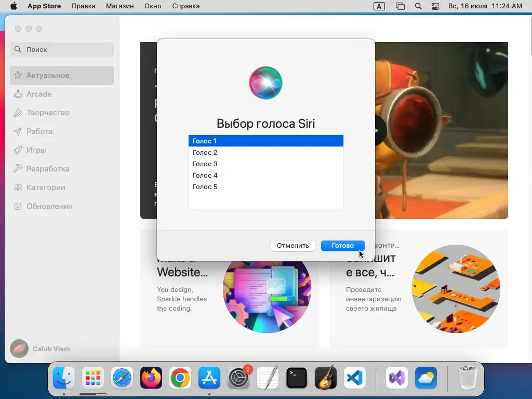
Task: Open Игры section in sidebar
Action: click(62, 150)
